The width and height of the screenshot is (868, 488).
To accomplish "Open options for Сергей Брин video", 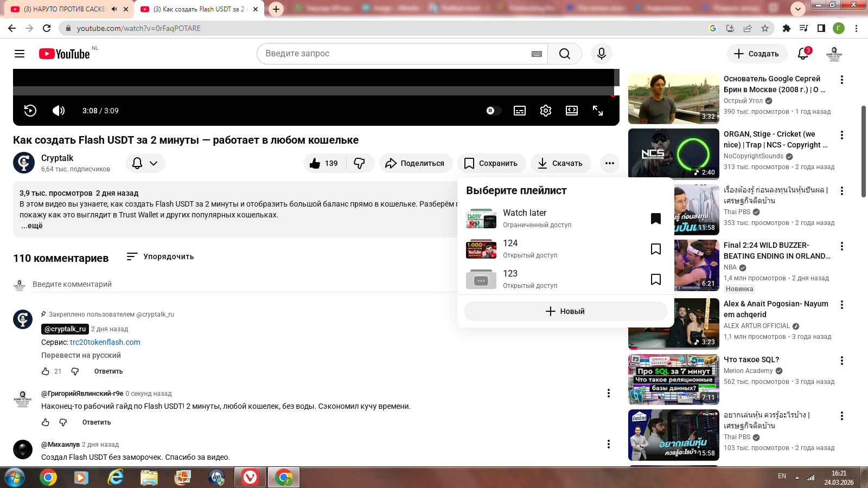I will click(x=842, y=80).
